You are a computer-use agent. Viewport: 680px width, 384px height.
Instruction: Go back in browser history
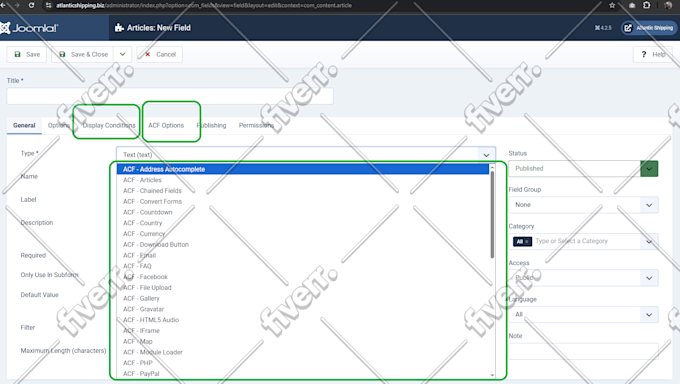coord(3,5)
